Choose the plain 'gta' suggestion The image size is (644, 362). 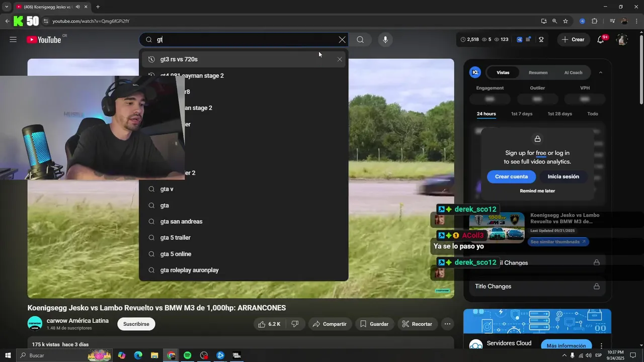[x=244, y=205]
